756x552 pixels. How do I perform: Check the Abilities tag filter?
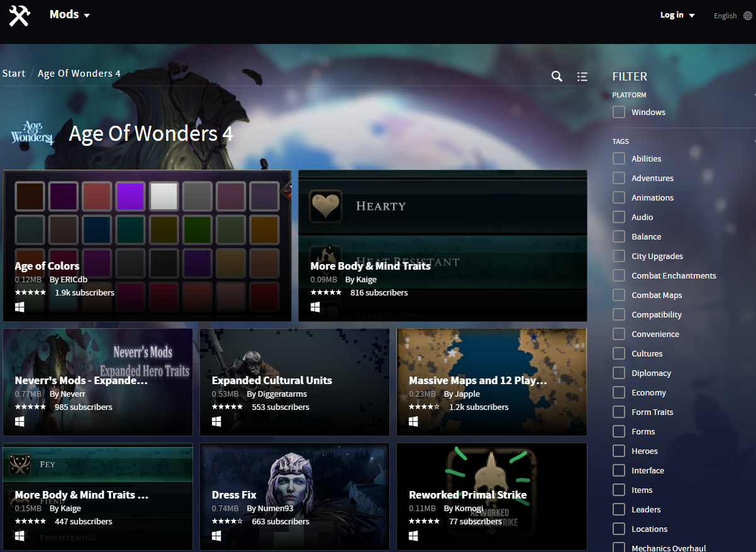pyautogui.click(x=619, y=158)
